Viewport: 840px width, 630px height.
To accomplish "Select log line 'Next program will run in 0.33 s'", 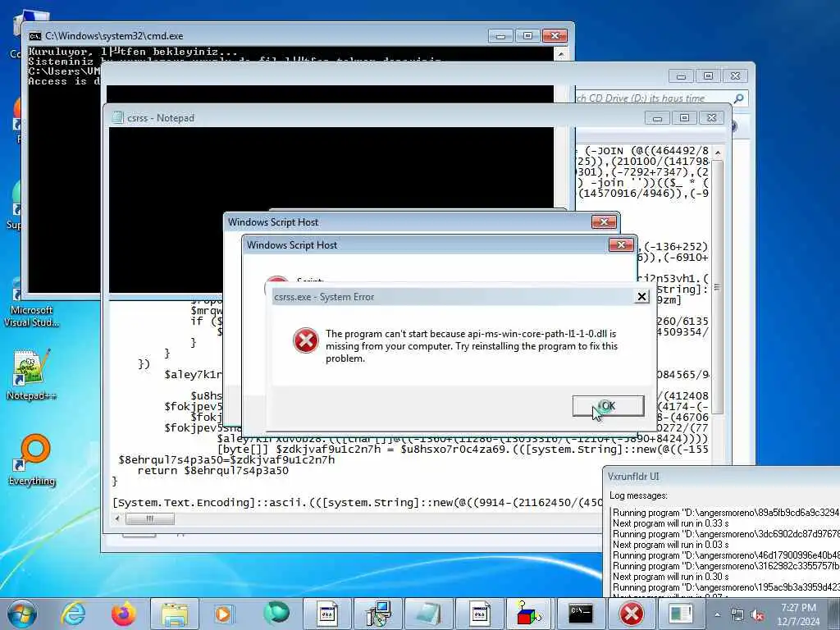I will click(x=671, y=523).
